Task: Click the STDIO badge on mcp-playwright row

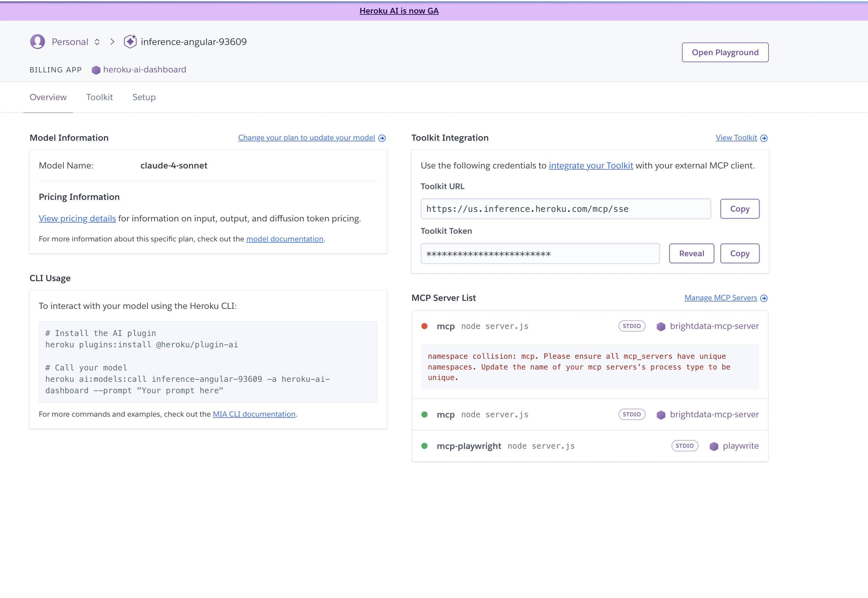Action: [684, 446]
